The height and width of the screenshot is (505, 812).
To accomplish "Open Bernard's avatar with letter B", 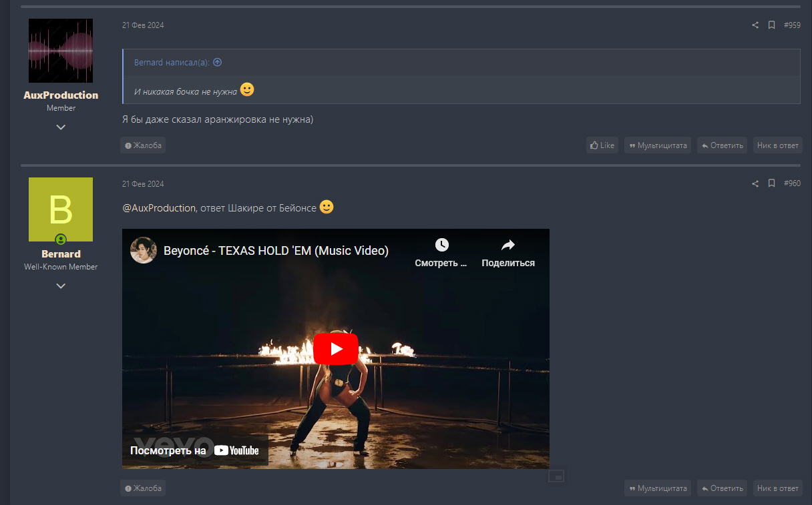I will click(x=61, y=209).
